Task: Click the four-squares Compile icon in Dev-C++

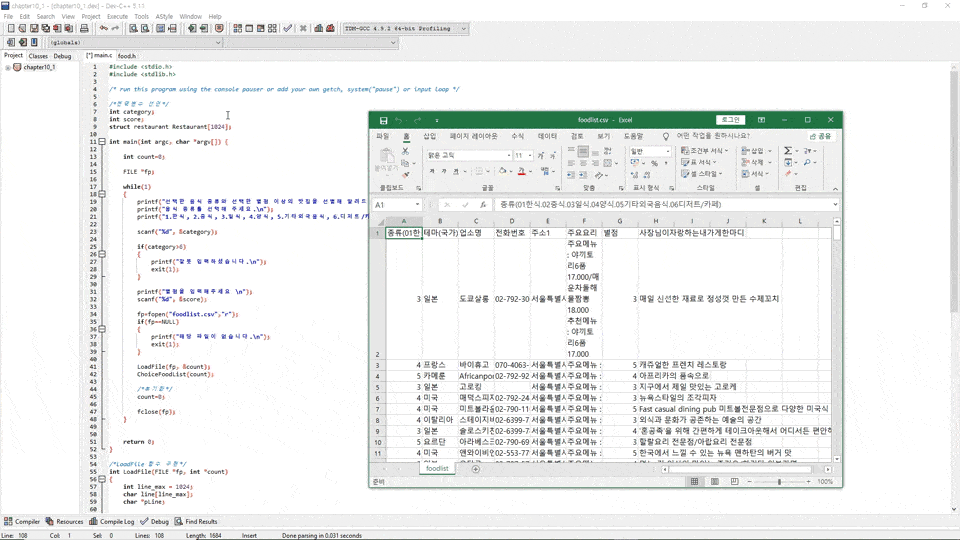Action: tap(238, 28)
